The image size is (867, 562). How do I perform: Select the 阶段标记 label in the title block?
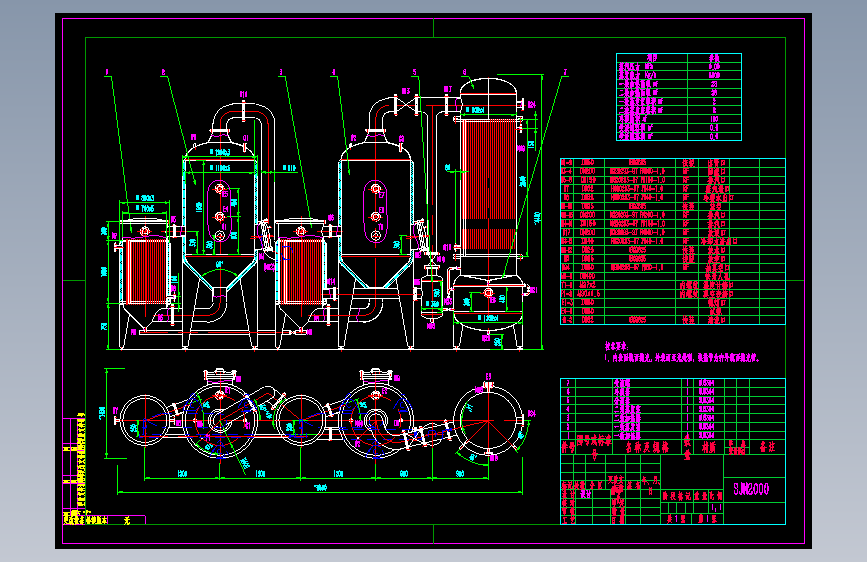click(677, 496)
